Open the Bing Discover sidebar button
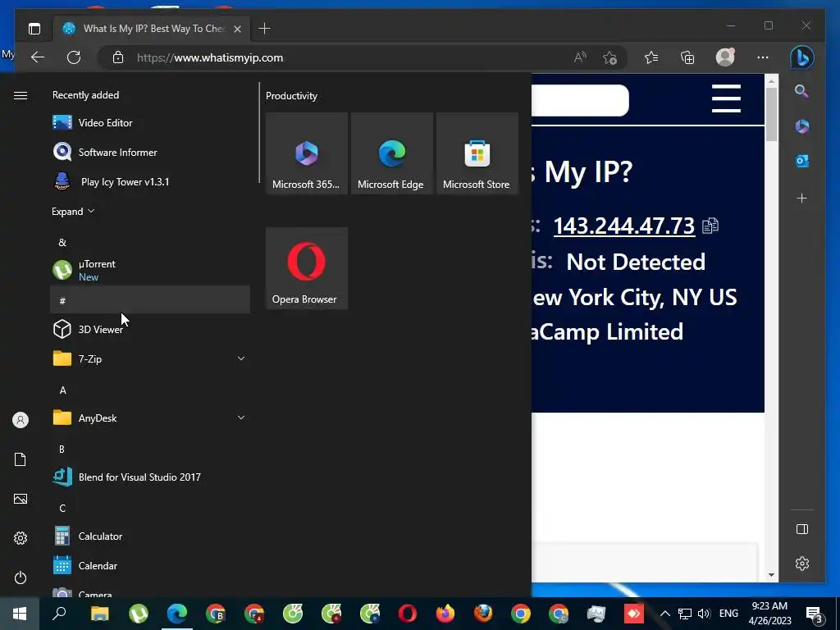This screenshot has height=630, width=840. click(x=802, y=57)
